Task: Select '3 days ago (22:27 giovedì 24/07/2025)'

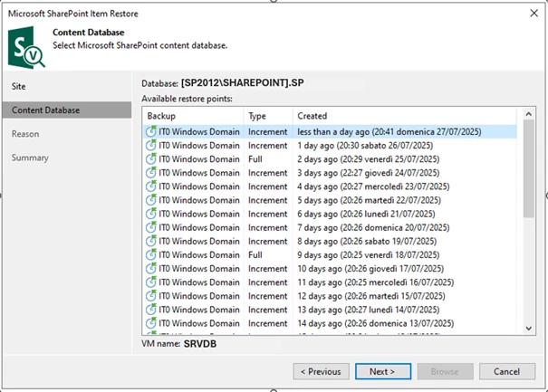Action: (x=369, y=173)
